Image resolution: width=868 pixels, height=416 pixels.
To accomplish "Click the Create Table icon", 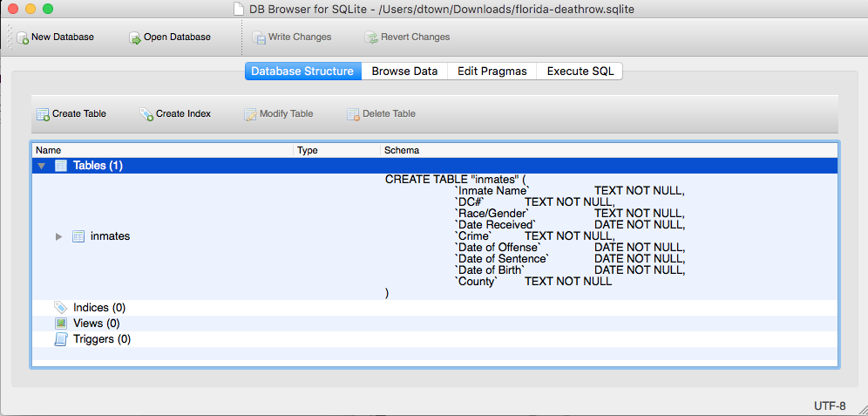I will pyautogui.click(x=44, y=114).
